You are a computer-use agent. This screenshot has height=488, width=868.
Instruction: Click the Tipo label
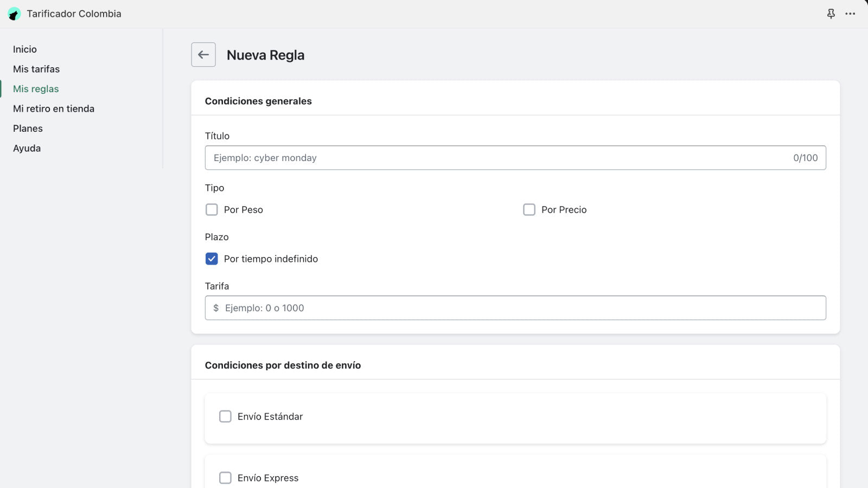pyautogui.click(x=214, y=188)
